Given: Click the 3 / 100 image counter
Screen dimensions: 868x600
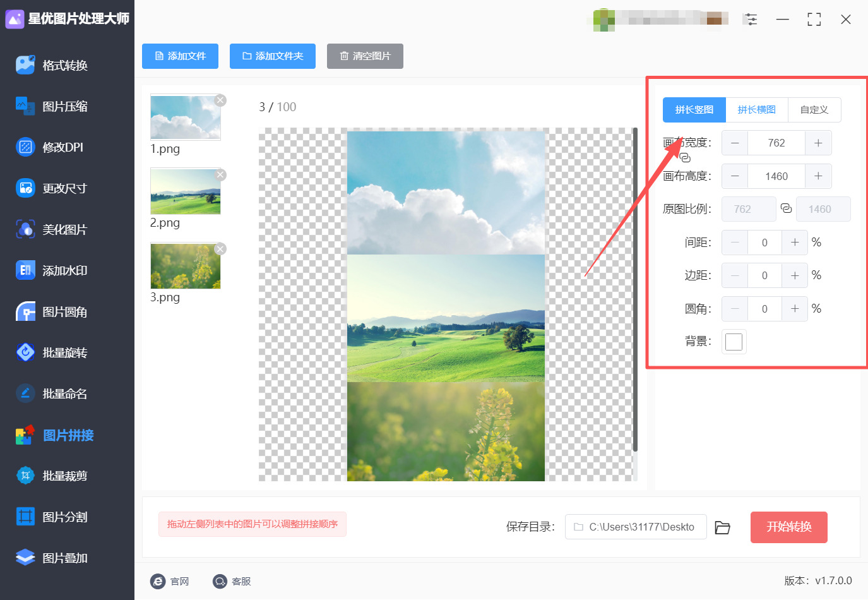Looking at the screenshot, I should (x=277, y=107).
